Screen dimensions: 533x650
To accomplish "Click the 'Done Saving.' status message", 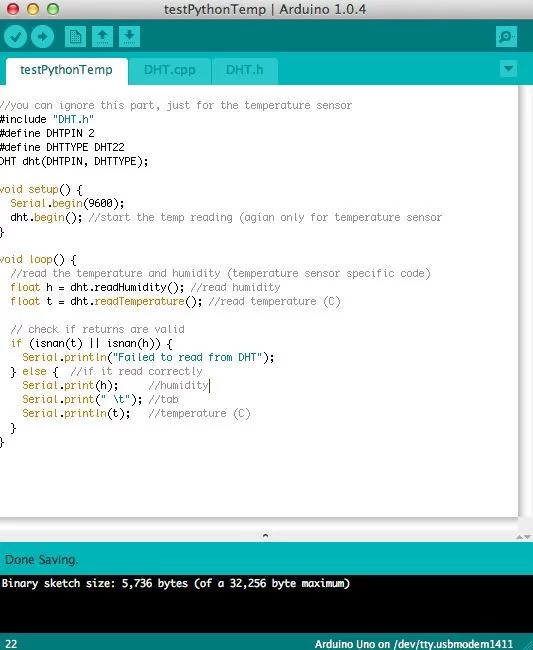I will pos(41,560).
